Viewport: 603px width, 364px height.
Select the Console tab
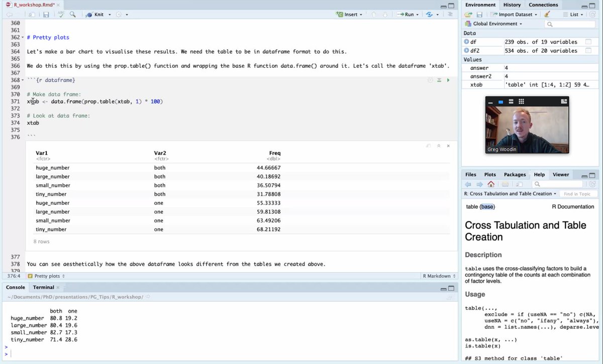point(15,287)
